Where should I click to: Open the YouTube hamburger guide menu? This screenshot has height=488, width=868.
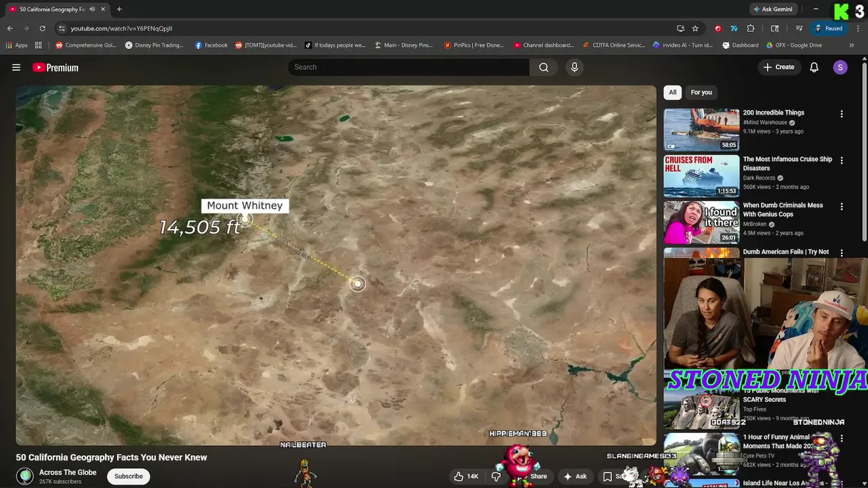point(16,67)
